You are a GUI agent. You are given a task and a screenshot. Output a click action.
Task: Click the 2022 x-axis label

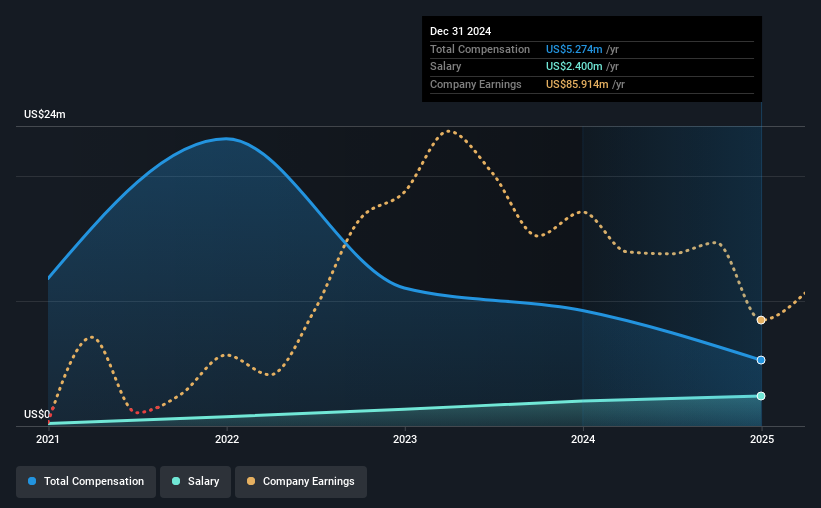click(227, 439)
